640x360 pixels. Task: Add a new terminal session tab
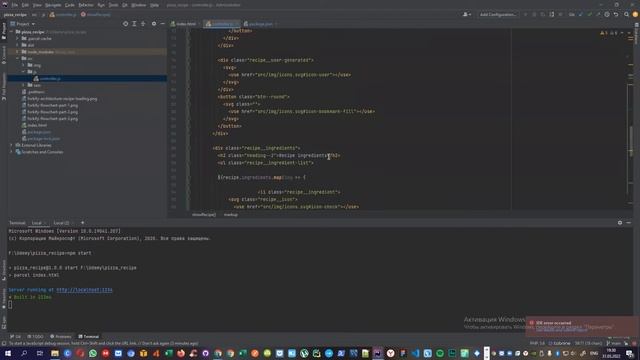click(x=82, y=222)
